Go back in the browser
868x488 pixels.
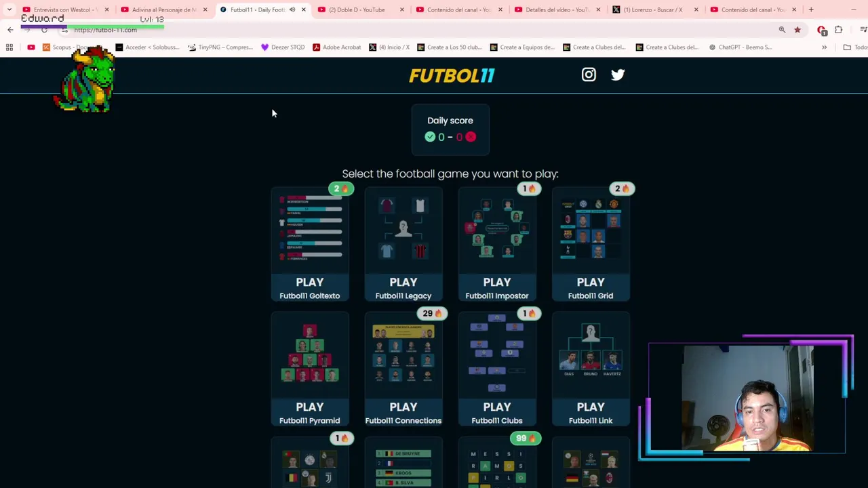pyautogui.click(x=10, y=30)
